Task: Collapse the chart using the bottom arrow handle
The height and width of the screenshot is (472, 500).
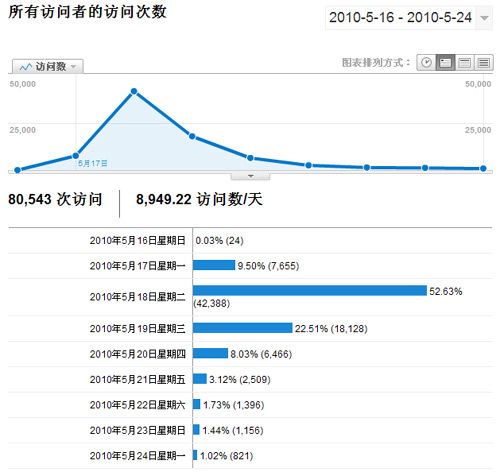Action: [x=250, y=176]
